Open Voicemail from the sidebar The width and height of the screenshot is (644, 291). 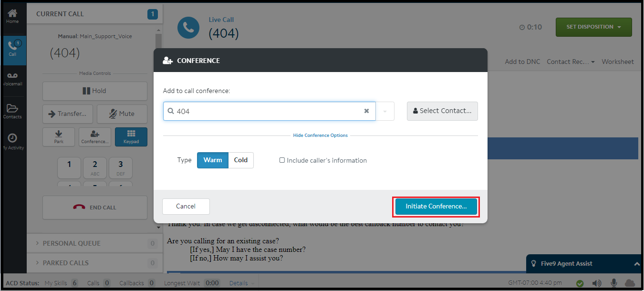coord(12,79)
